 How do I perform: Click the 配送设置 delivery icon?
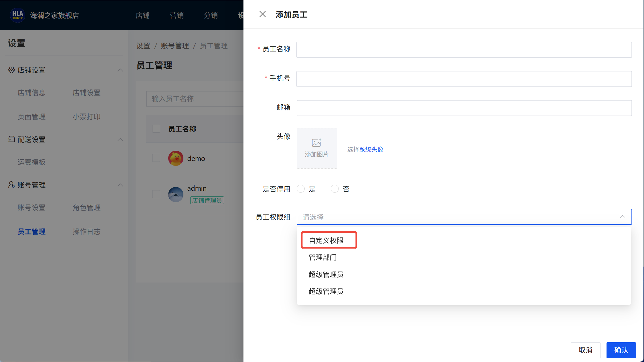(x=11, y=139)
